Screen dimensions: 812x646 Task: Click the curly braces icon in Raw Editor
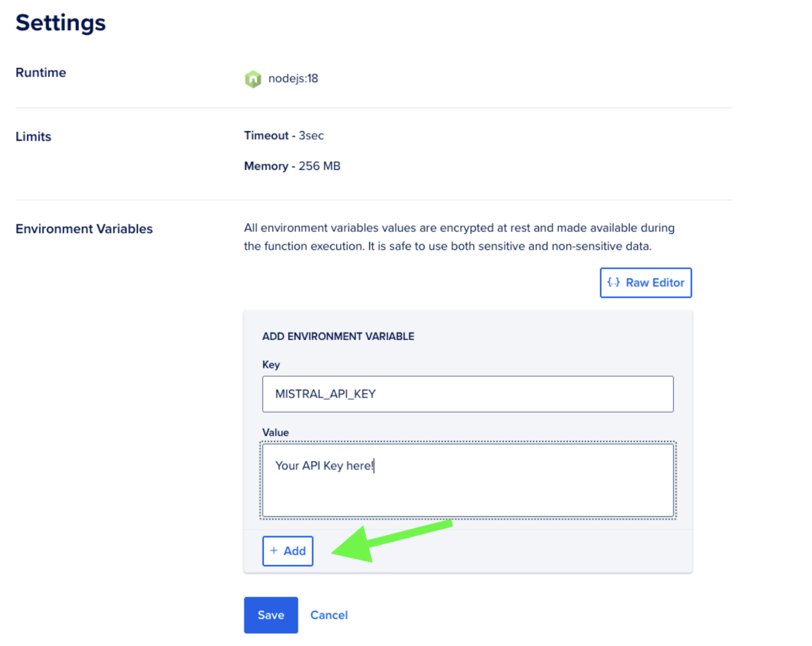click(x=613, y=282)
